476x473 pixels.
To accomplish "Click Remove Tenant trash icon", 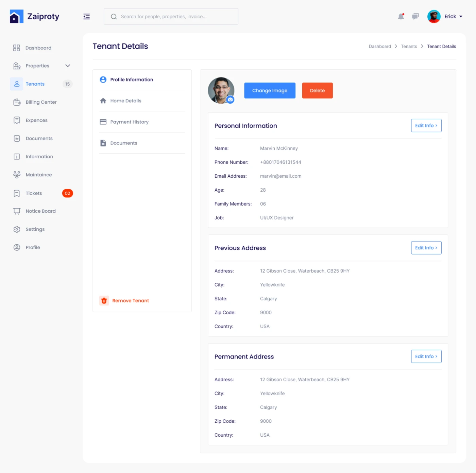I will coord(104,301).
